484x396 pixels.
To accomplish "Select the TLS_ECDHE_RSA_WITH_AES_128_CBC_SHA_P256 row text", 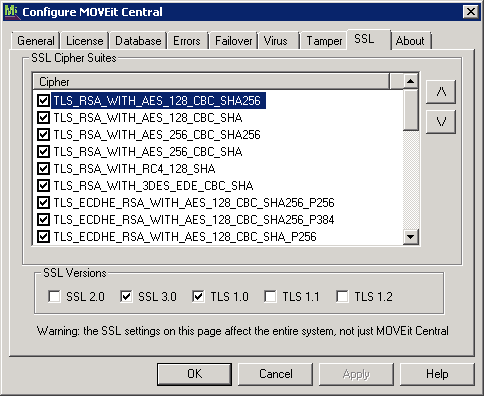I will 185,237.
